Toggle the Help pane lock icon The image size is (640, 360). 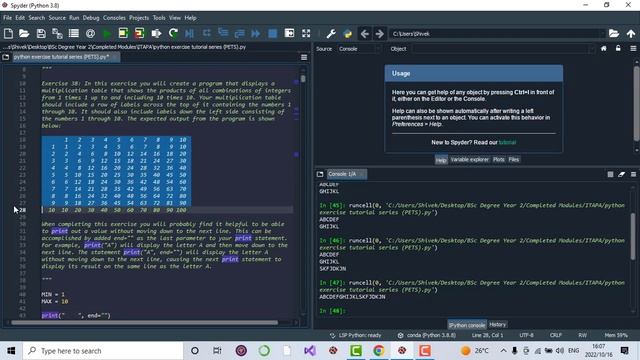618,49
